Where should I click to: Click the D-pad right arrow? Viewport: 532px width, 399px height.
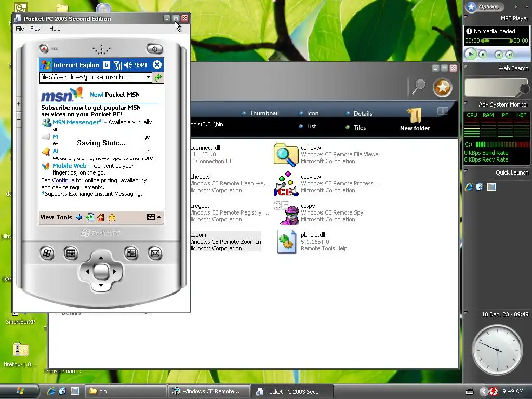(x=114, y=271)
